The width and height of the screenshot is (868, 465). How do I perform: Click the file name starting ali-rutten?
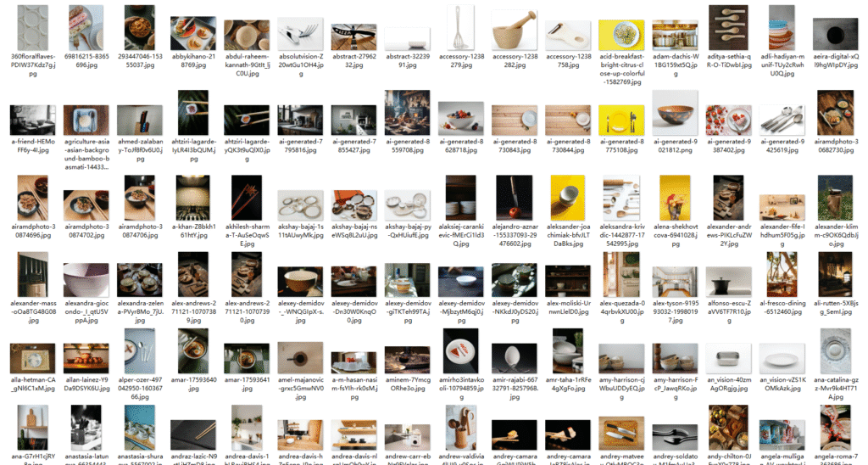coord(835,308)
